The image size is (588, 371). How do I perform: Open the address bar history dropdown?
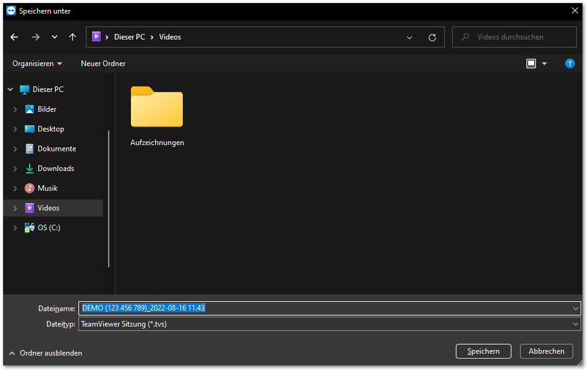click(409, 38)
